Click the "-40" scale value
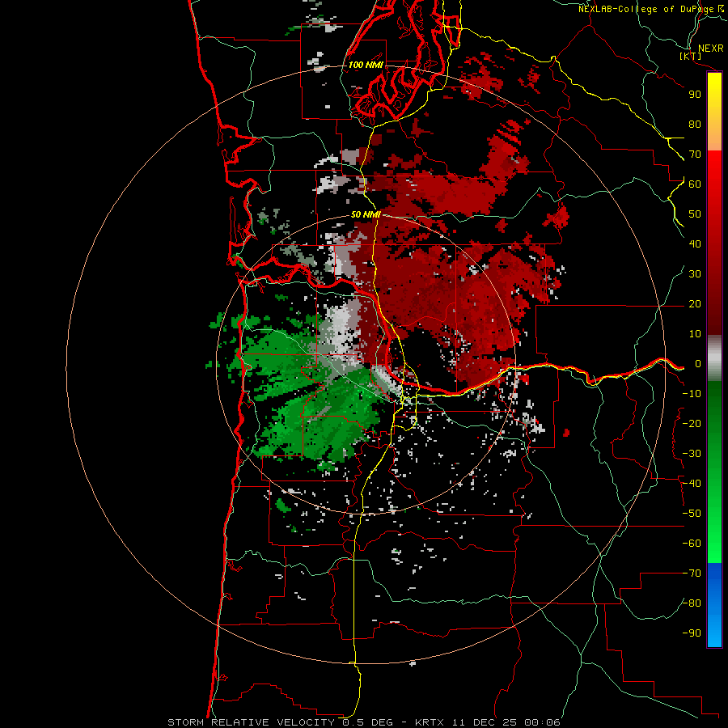The image size is (728, 728). 692,484
